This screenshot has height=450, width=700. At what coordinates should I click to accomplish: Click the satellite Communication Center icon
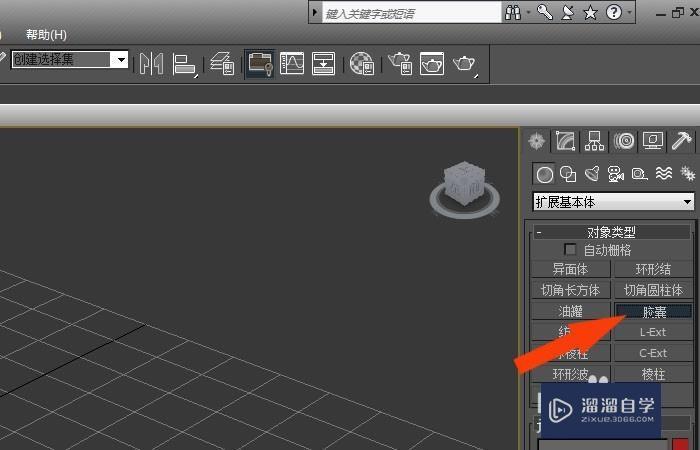[567, 12]
